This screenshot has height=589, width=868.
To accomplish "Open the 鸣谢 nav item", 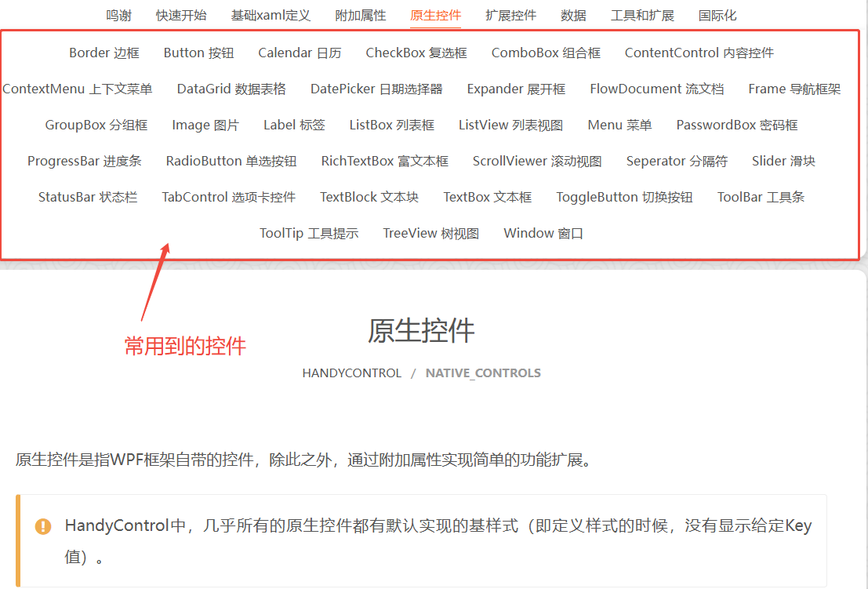I will click(x=118, y=16).
